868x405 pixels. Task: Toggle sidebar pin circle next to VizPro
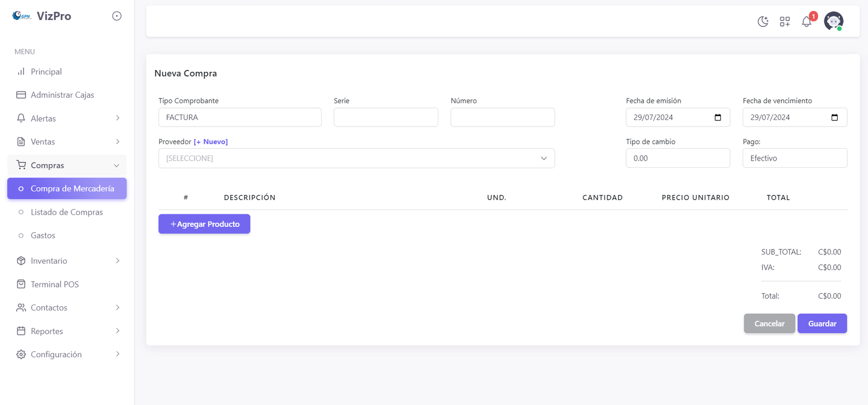coord(117,16)
